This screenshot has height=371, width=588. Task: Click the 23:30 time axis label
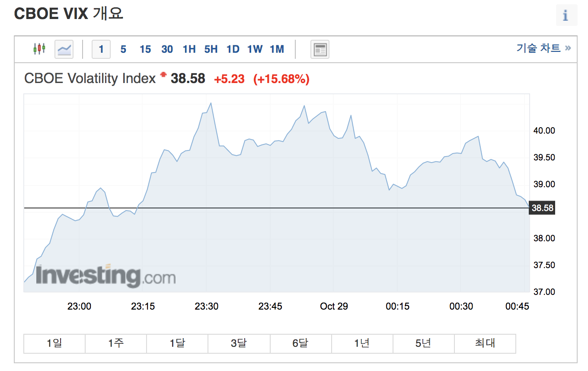click(x=207, y=306)
